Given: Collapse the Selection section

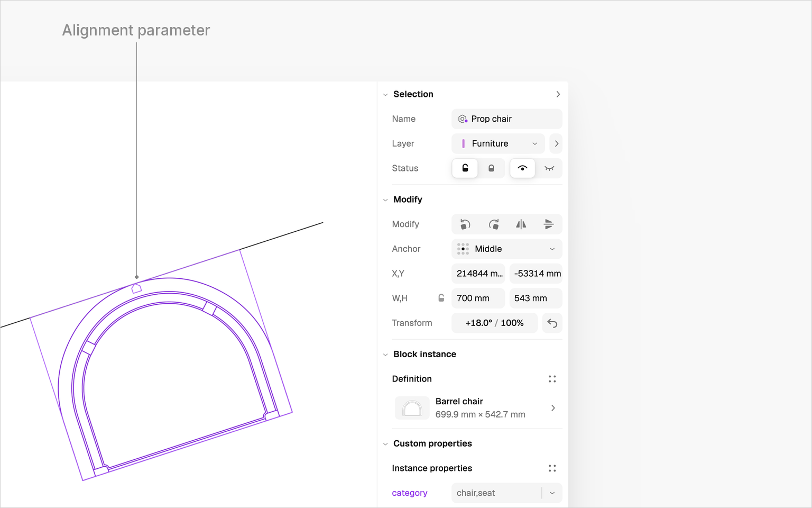Looking at the screenshot, I should (385, 95).
